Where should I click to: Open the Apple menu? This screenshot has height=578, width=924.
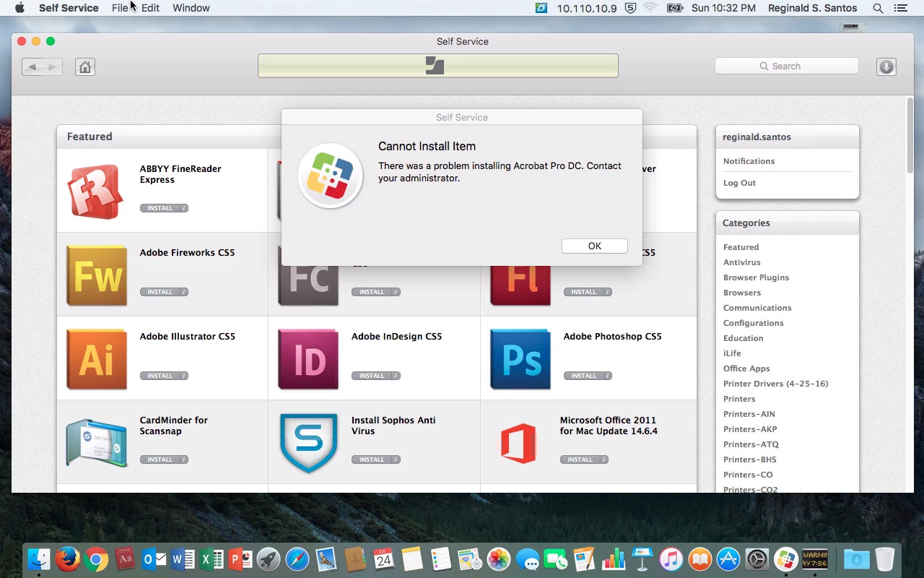[x=19, y=8]
